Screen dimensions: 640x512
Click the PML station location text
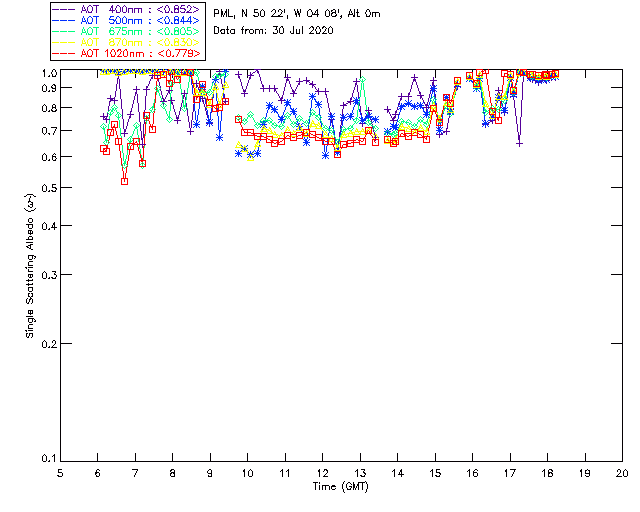297,14
